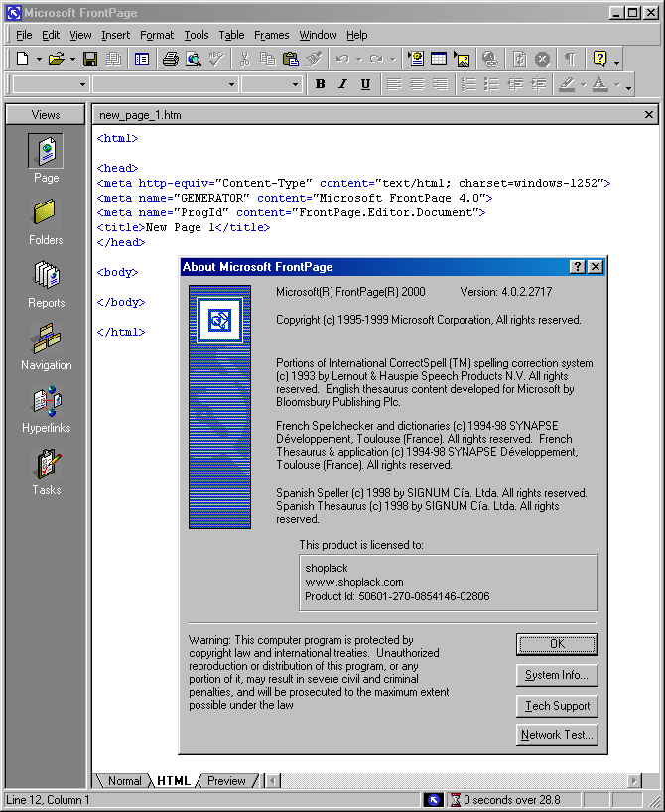Click the Microsoft FrontPage Help icon

(599, 59)
